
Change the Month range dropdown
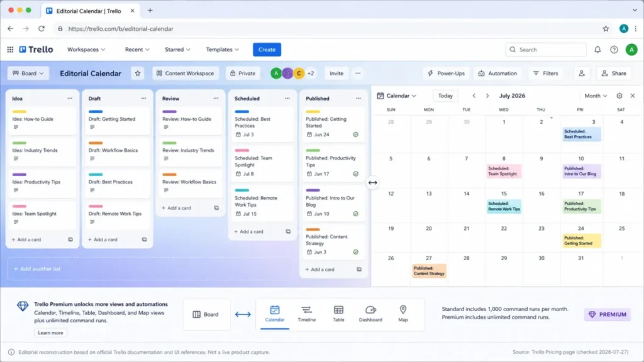pos(596,96)
